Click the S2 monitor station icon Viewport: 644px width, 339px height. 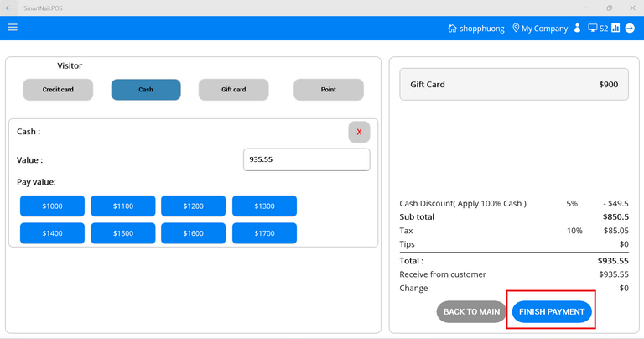(x=593, y=29)
